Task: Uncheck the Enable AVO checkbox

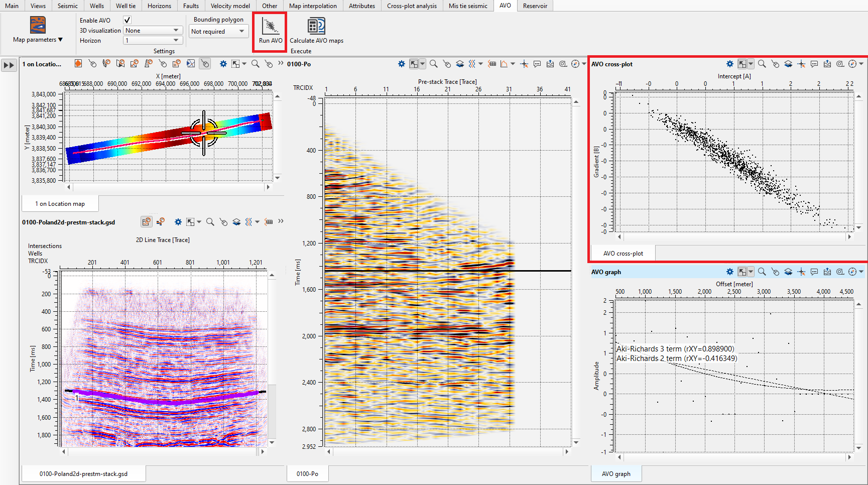Action: [127, 20]
